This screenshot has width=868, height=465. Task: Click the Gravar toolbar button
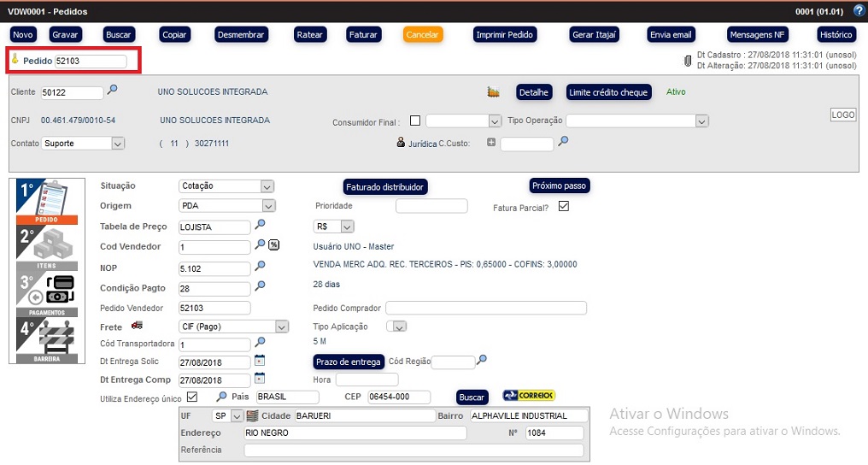pos(66,35)
